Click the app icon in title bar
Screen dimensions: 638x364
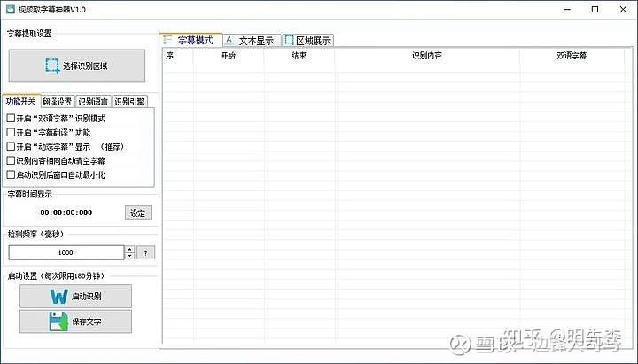pos(10,10)
